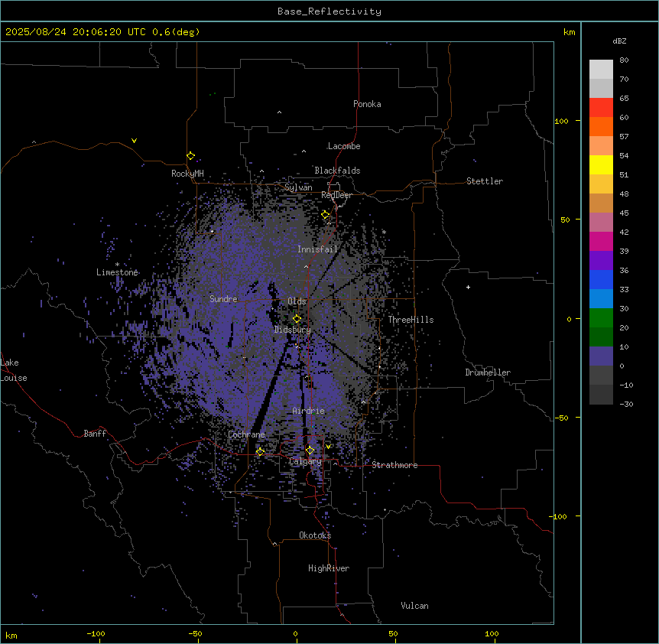
Task: Click the -100 tick on vertical axis
Action: 559,516
